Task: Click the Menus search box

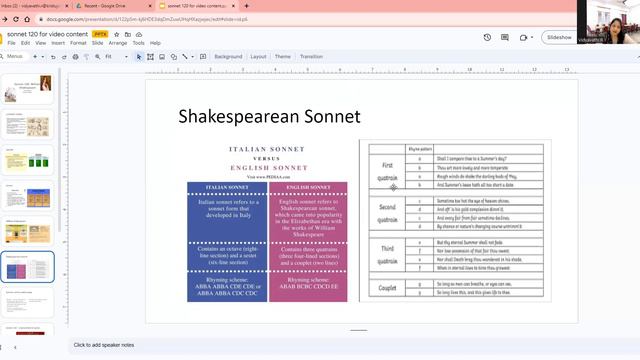Action: pos(14,56)
